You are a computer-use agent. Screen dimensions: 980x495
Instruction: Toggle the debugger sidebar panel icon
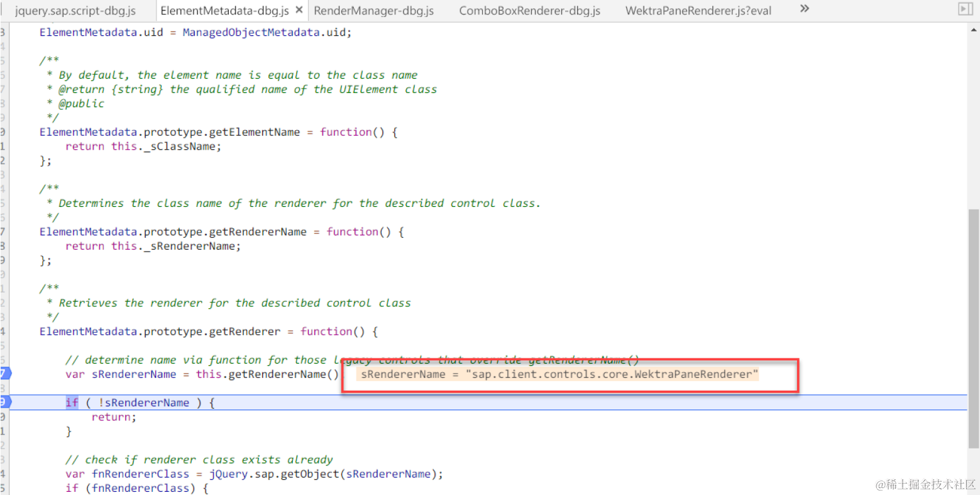(965, 9)
